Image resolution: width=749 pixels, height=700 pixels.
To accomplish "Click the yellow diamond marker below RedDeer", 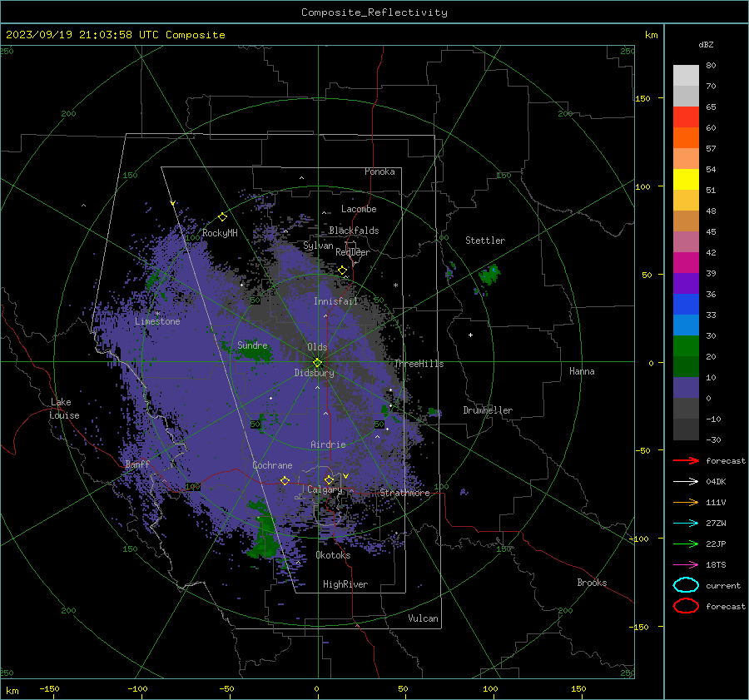I will [x=342, y=271].
